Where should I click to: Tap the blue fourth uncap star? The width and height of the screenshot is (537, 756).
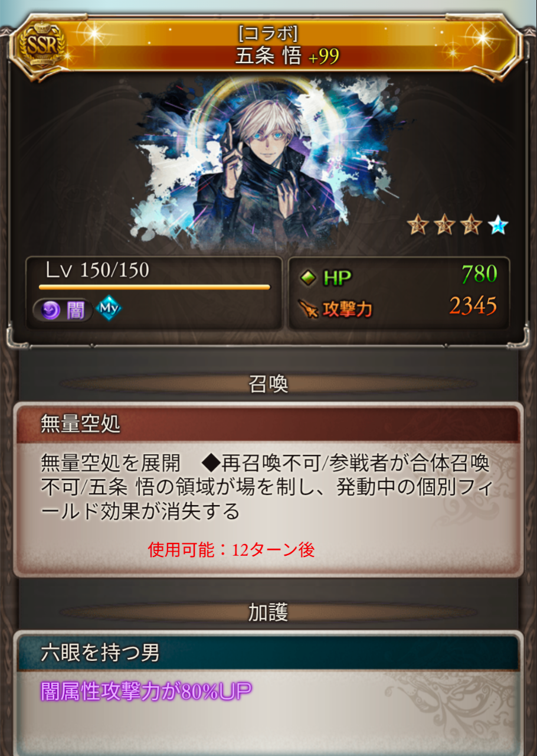(498, 224)
